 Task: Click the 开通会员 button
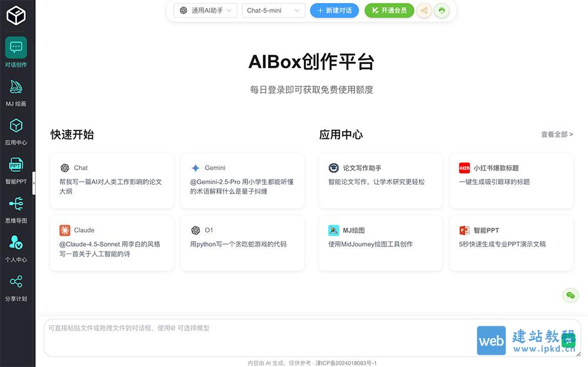(x=389, y=11)
